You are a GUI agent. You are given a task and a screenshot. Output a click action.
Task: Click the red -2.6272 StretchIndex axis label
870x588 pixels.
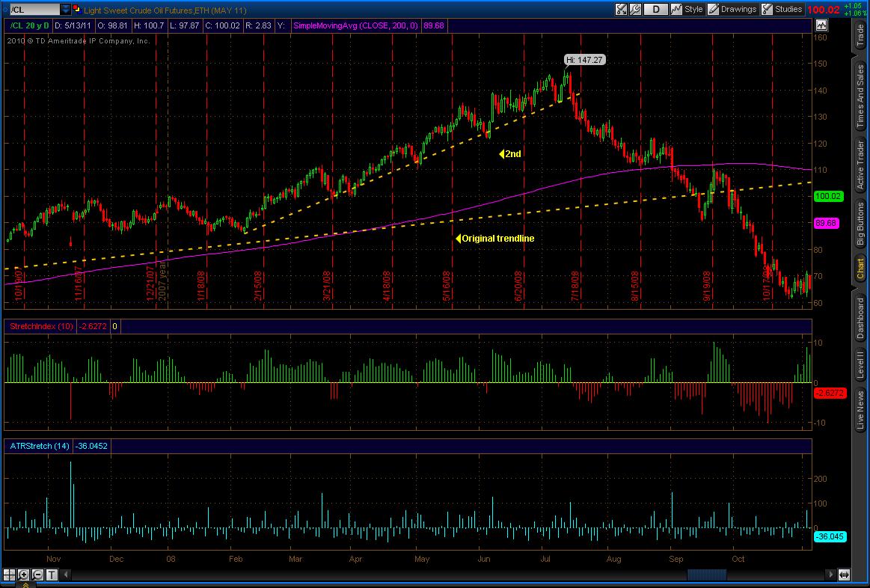(x=830, y=393)
